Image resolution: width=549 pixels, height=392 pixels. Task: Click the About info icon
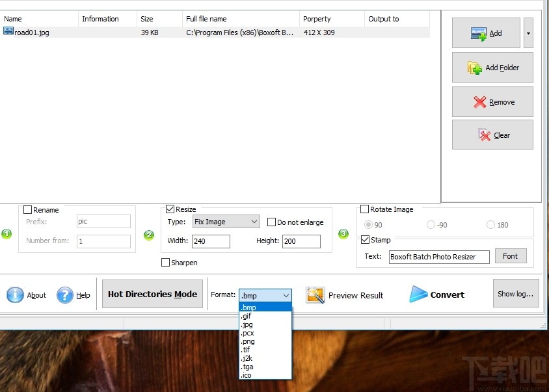15,294
